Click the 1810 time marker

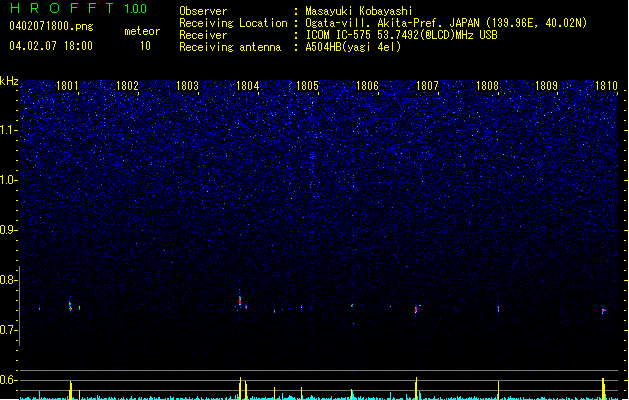606,86
